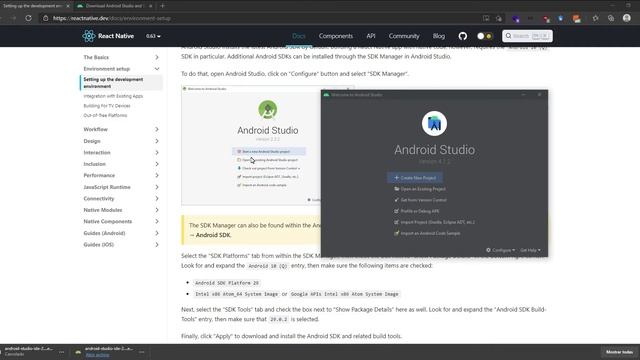
Task: Click the collections icon in browser toolbar
Action: click(611, 18)
